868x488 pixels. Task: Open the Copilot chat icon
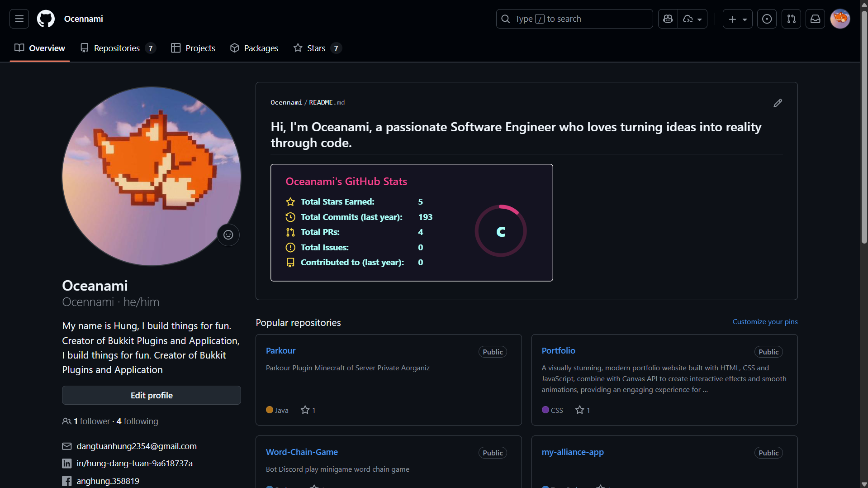tap(668, 19)
